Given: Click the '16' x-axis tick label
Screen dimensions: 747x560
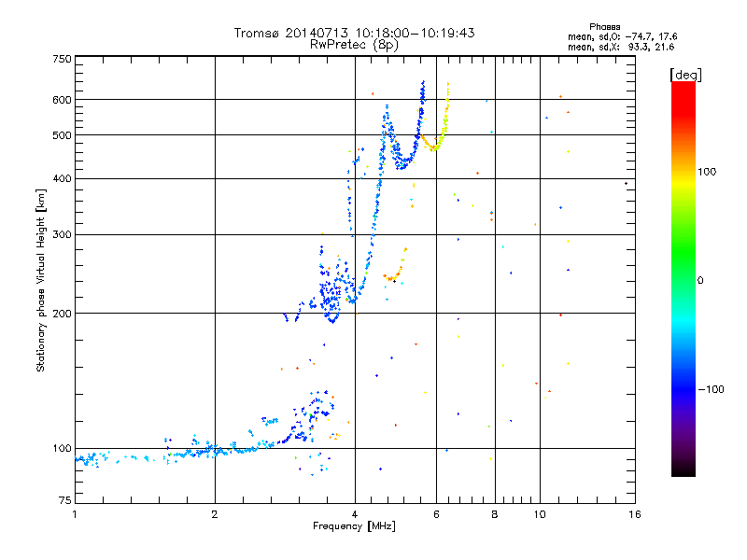Looking at the screenshot, I should 635,514.
